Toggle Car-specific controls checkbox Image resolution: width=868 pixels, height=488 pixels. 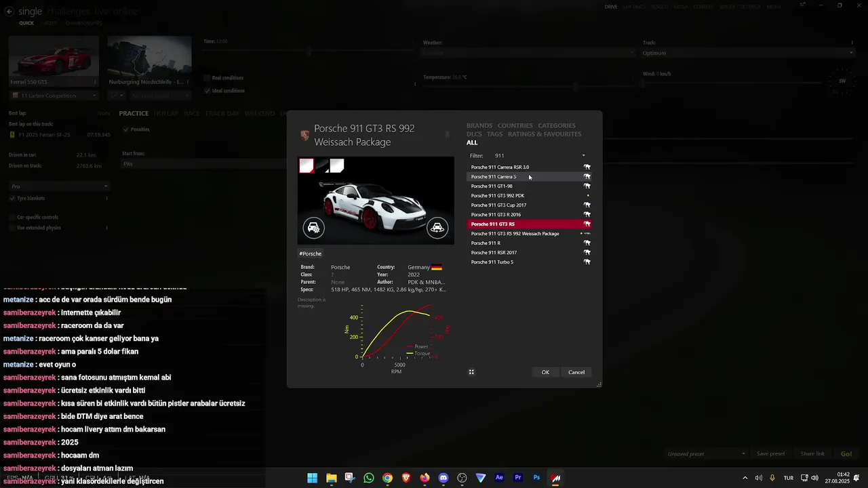point(12,218)
